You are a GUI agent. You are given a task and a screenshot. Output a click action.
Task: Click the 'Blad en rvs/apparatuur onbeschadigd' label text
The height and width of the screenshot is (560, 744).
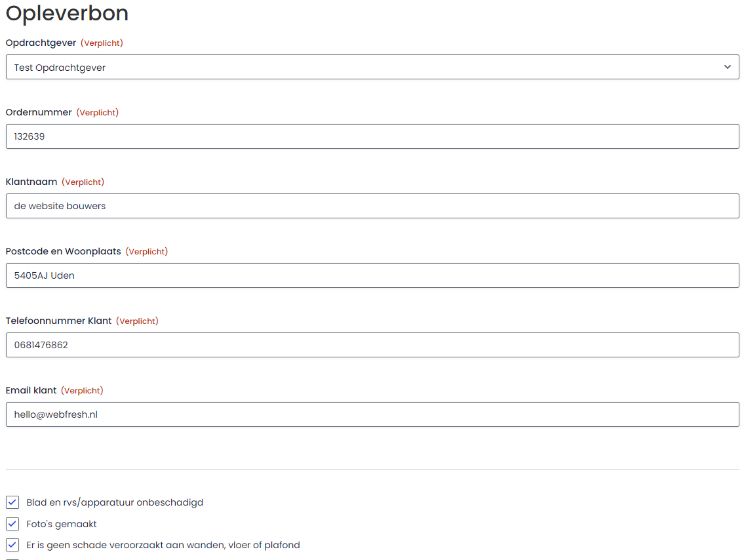click(x=115, y=502)
